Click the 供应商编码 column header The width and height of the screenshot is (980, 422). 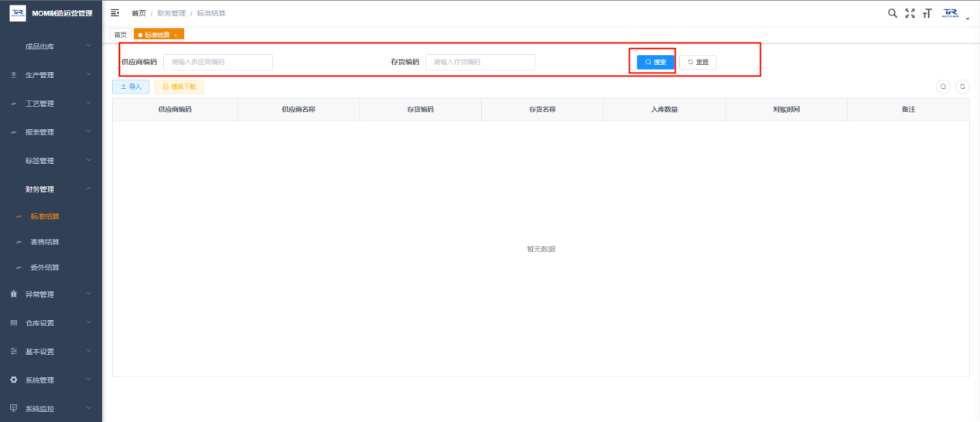tap(175, 110)
